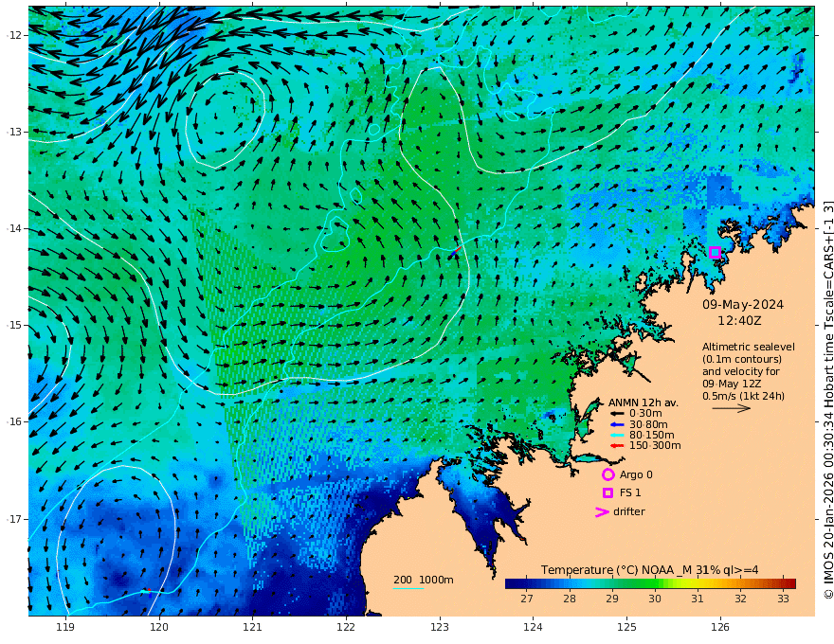Click the '-16' latitude axis label
Screen dimensions: 834x644
14,421
